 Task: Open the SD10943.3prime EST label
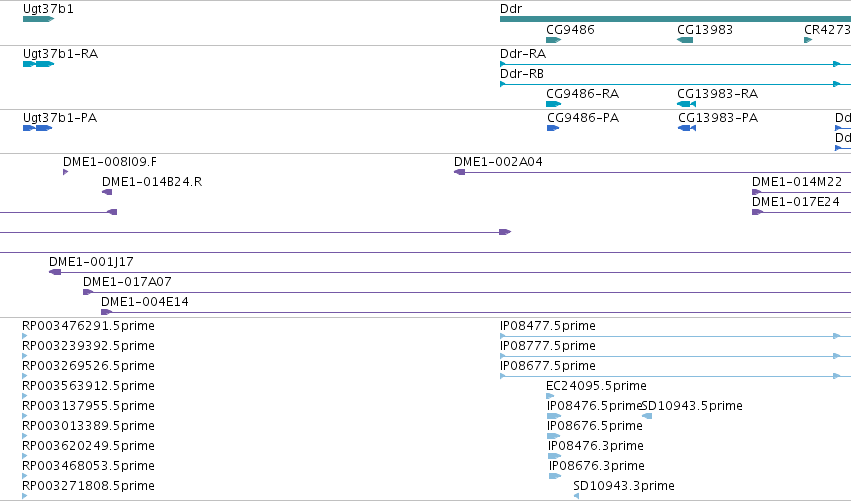(x=624, y=485)
